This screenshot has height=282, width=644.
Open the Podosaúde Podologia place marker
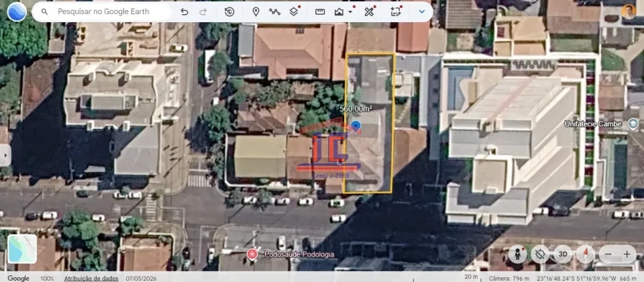pos(252,254)
